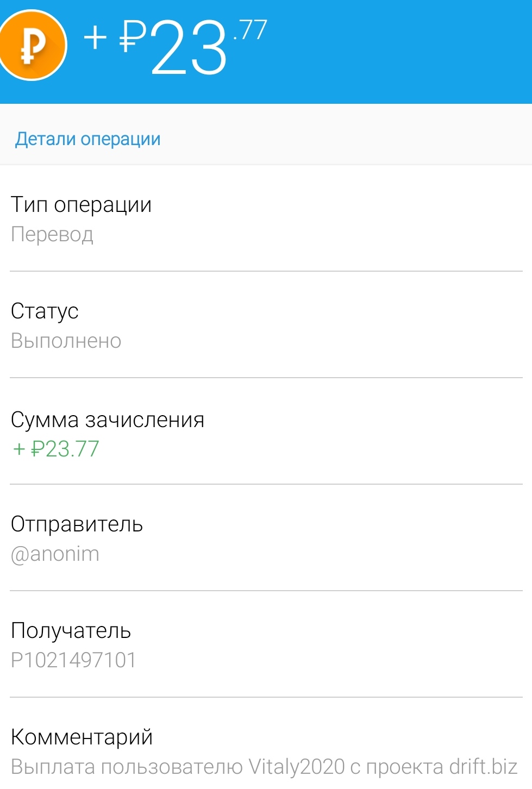This screenshot has height=789, width=532.
Task: Click the small .77 kopecks in header
Action: point(250,30)
